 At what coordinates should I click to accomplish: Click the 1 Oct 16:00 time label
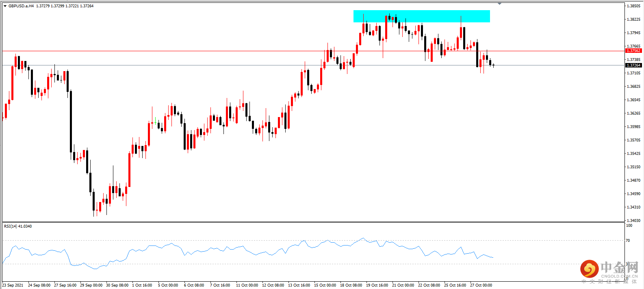[142, 285]
